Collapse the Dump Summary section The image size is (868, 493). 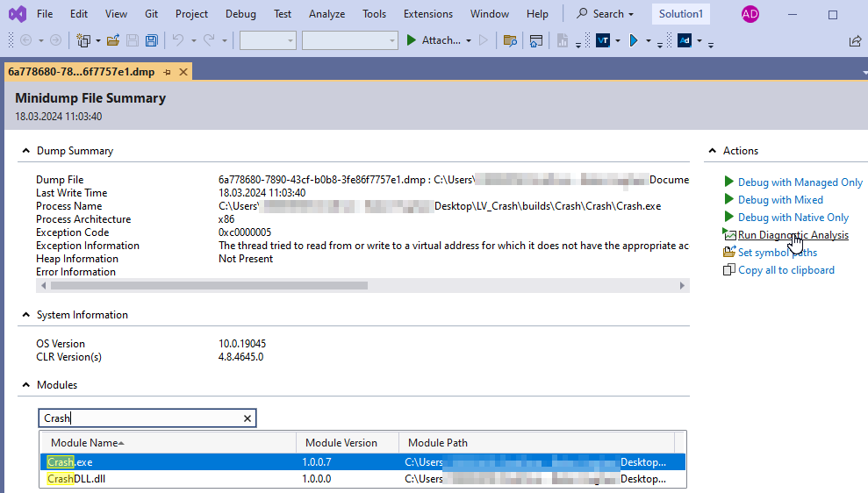pyautogui.click(x=25, y=151)
